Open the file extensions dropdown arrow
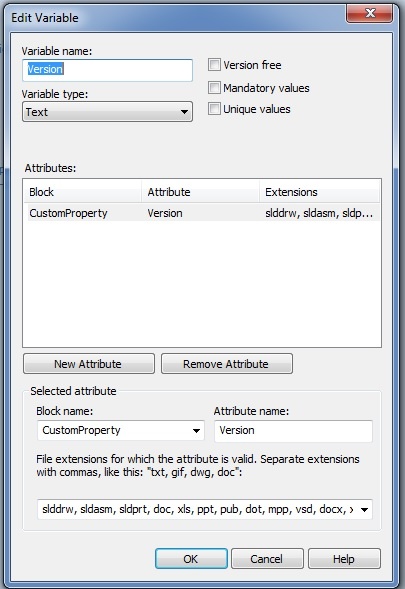 [364, 509]
